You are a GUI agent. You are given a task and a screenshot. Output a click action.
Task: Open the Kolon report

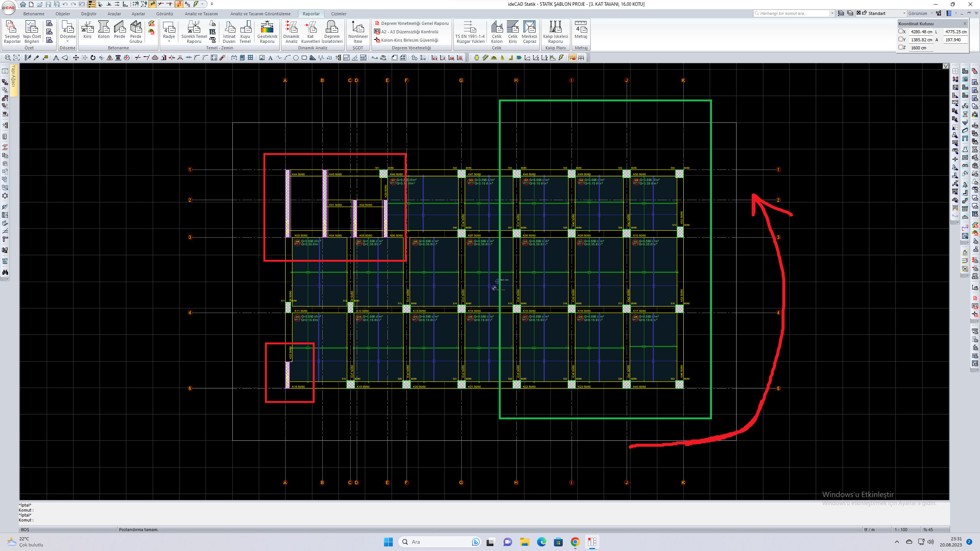(x=103, y=30)
